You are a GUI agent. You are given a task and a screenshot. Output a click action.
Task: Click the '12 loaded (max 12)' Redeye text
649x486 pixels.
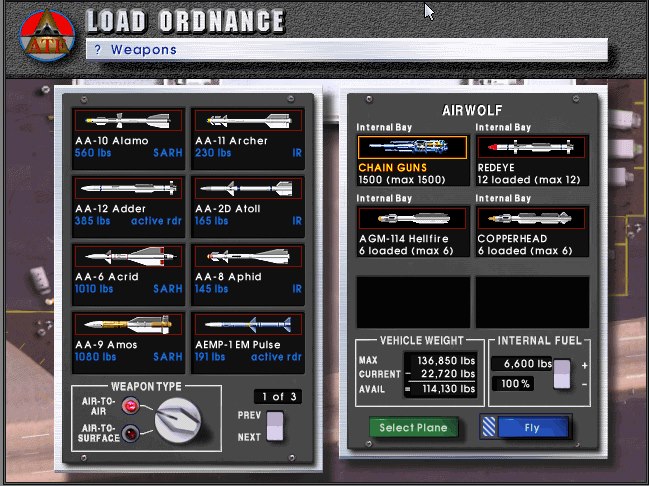click(x=529, y=180)
